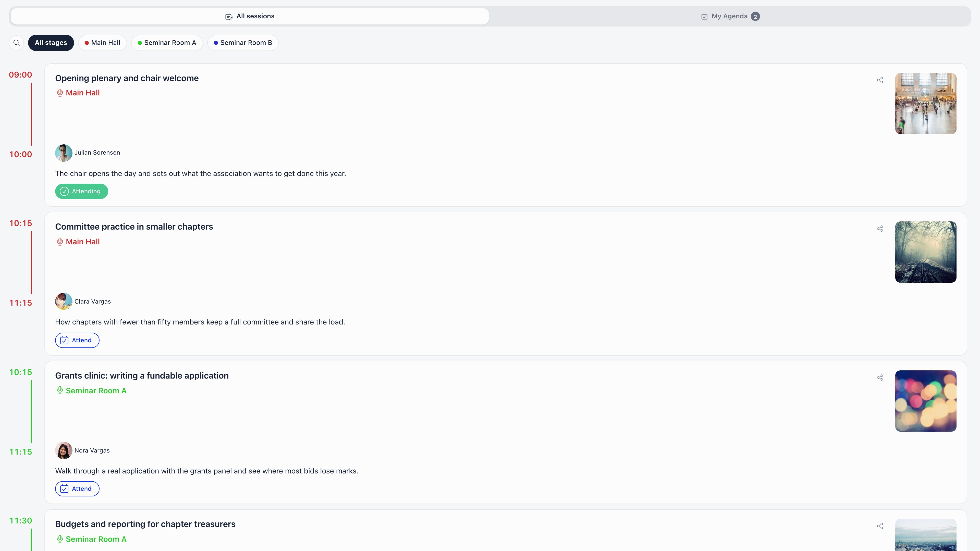Screen dimensions: 980x551
Task: Click Nora Vargas's avatar
Action: click(x=64, y=450)
